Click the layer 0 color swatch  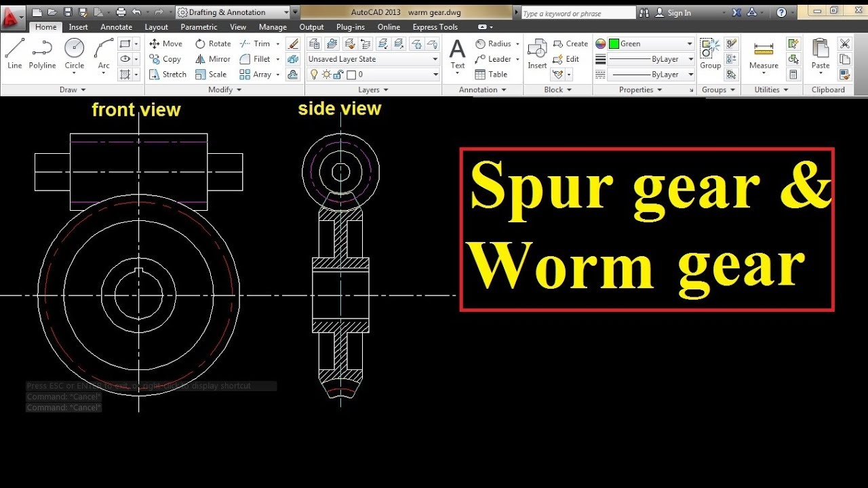coord(351,75)
